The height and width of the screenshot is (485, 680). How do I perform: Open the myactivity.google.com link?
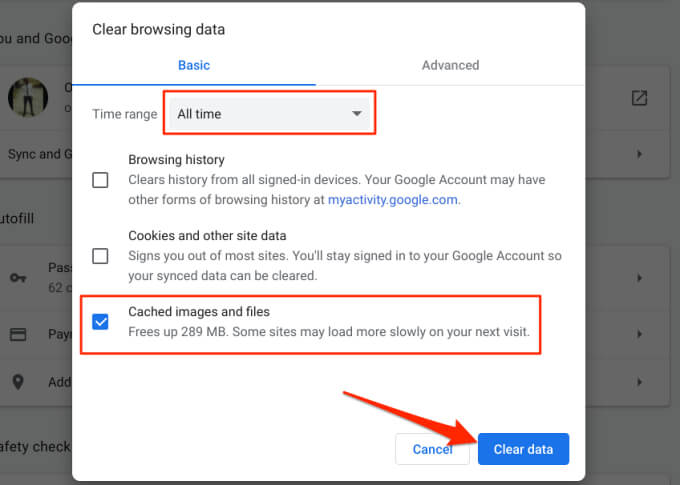(x=393, y=199)
